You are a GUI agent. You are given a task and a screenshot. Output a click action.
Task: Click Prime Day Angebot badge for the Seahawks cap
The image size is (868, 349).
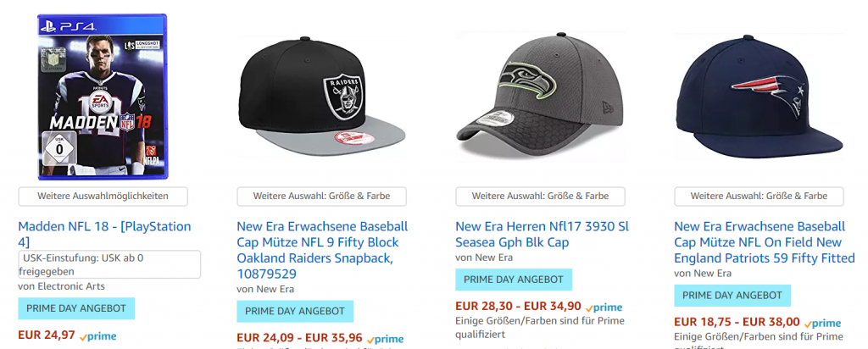point(514,280)
